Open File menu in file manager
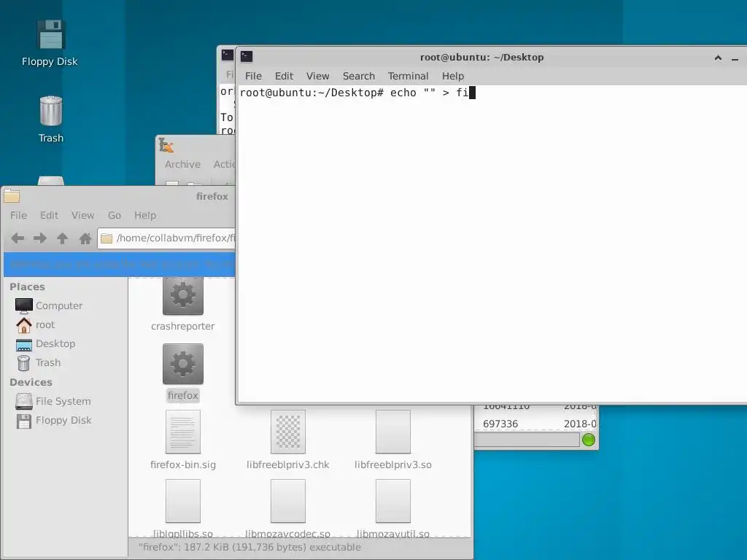747x560 pixels. (18, 215)
